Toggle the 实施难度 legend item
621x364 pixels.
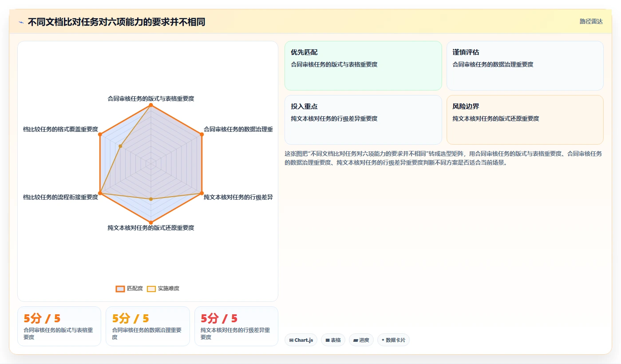coord(163,289)
